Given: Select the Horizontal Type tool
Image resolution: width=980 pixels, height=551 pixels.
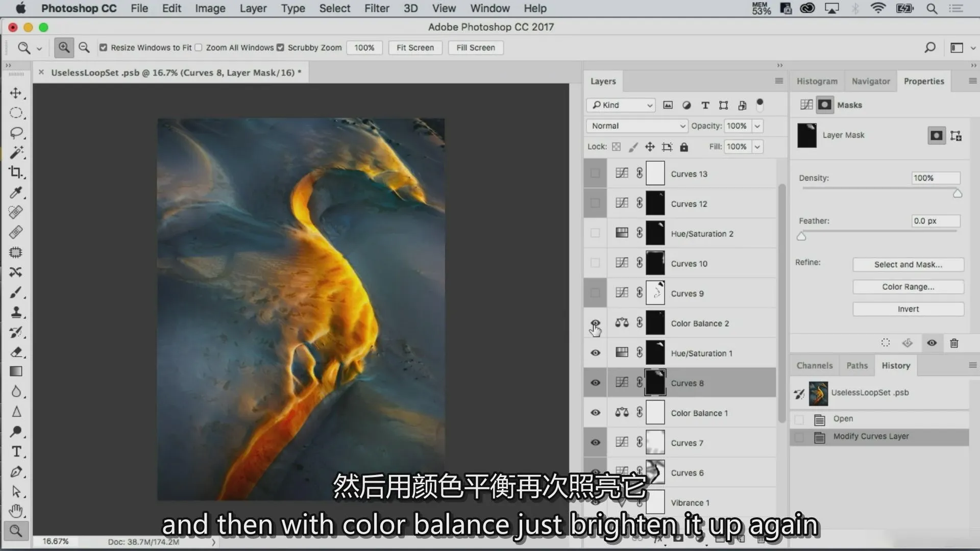Looking at the screenshot, I should click(x=16, y=452).
